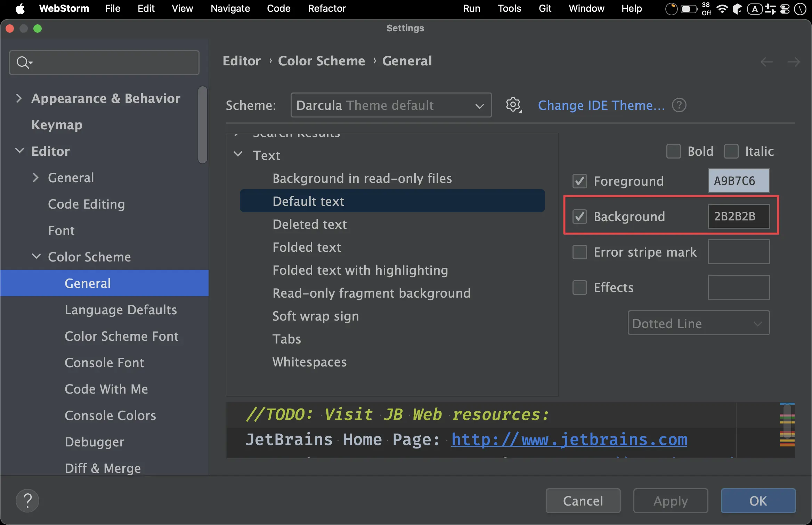
Task: Toggle the Error stripe mark checkbox
Action: [x=579, y=252]
